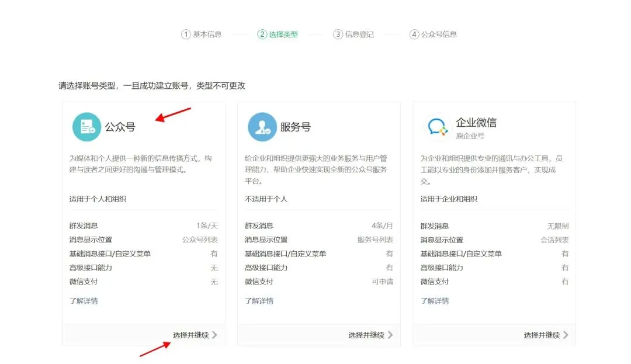The width and height of the screenshot is (631, 364).
Task: Click the 服务号 card title
Action: point(296,127)
